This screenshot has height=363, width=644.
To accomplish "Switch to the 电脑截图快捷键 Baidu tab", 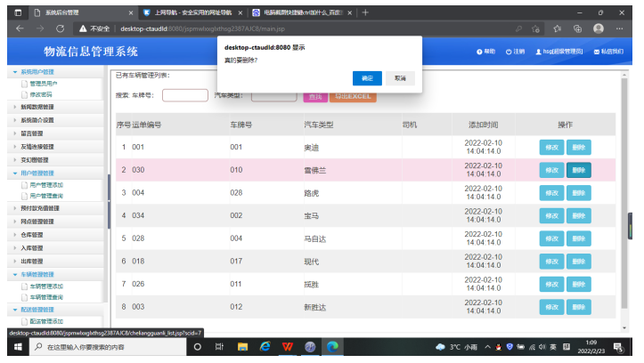I will [x=302, y=12].
